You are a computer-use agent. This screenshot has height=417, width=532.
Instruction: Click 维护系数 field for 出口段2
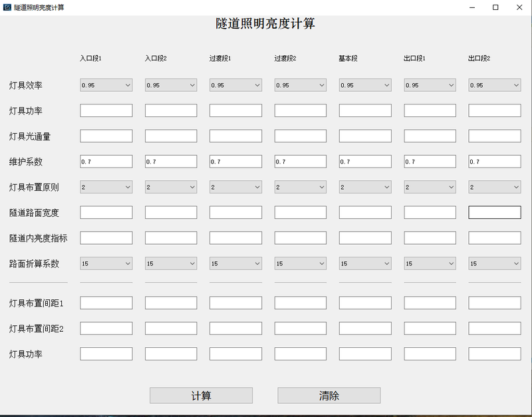(x=495, y=162)
